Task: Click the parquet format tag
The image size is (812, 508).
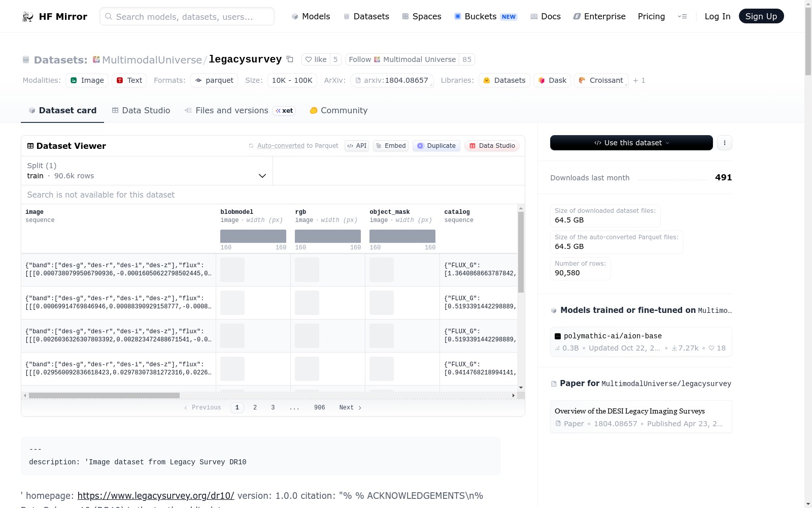Action: [x=214, y=80]
